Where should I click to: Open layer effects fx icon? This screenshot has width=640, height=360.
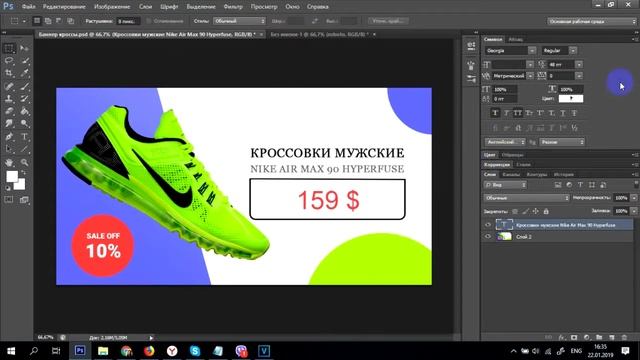tap(562, 338)
